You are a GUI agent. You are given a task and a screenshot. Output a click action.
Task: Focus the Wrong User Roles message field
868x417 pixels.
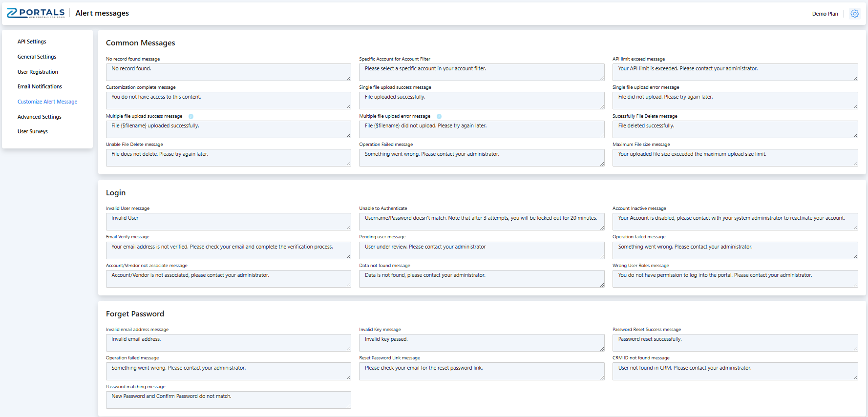[x=735, y=279]
